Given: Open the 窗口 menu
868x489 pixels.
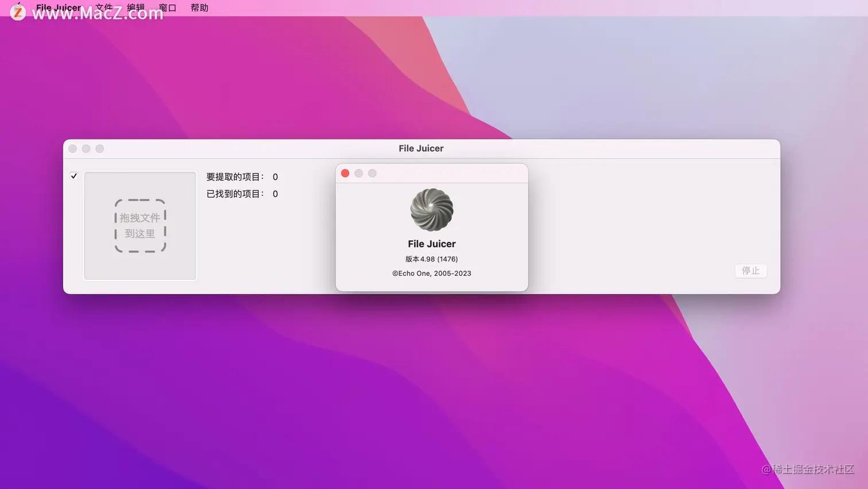Looking at the screenshot, I should (168, 8).
